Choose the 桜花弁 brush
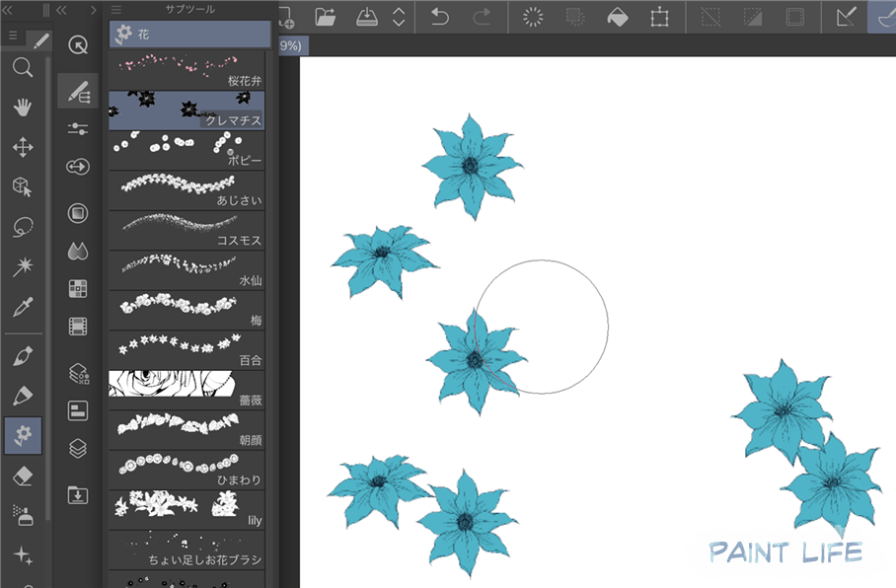 pyautogui.click(x=189, y=70)
